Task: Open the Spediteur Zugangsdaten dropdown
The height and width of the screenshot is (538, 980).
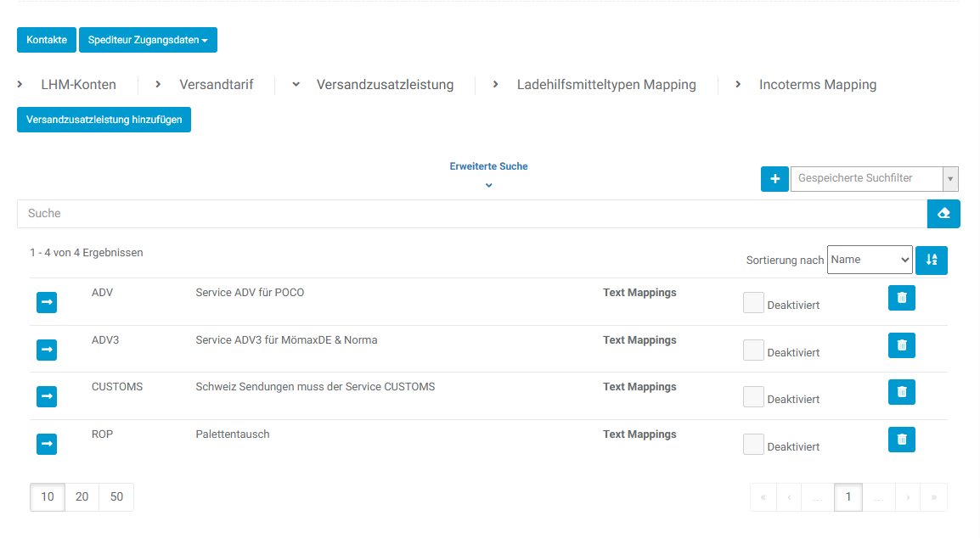Action: 148,40
